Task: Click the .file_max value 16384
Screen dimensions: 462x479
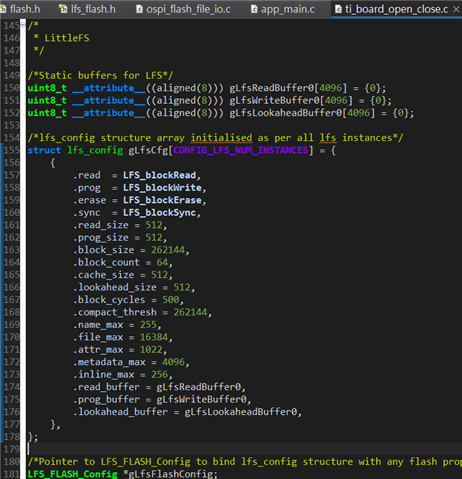Action: pyautogui.click(x=154, y=337)
